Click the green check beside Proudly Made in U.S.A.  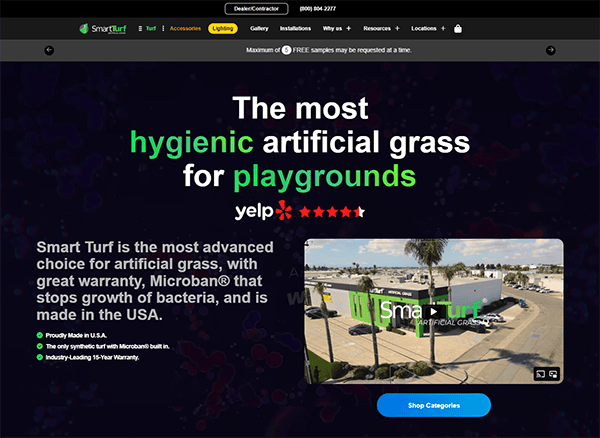click(x=39, y=335)
